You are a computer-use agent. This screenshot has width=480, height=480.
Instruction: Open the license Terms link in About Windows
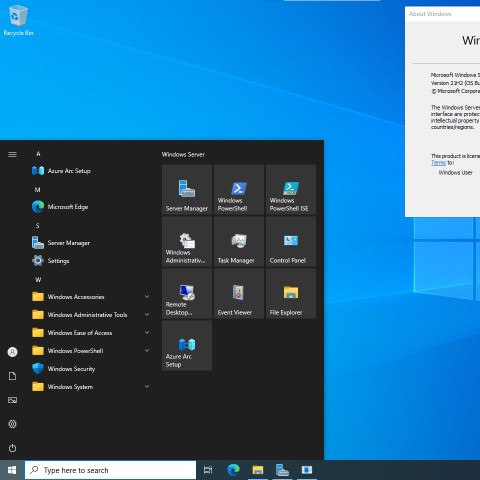438,163
